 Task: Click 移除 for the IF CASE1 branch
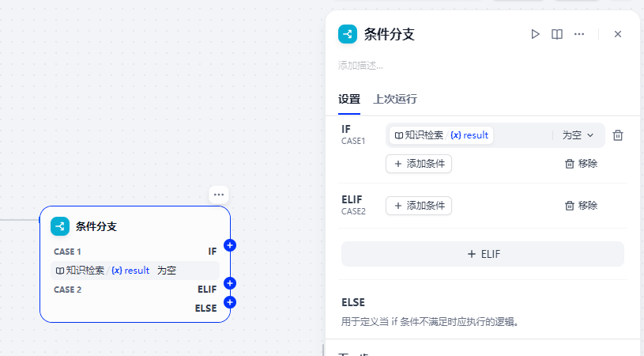coord(581,164)
